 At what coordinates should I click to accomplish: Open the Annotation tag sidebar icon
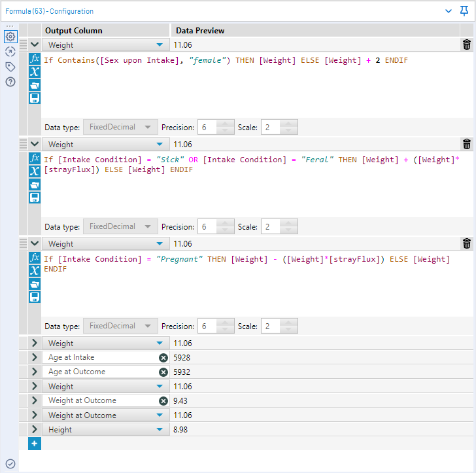click(x=10, y=67)
